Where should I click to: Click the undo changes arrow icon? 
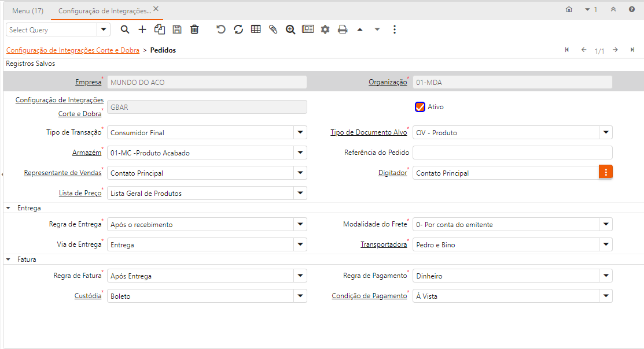tap(221, 29)
